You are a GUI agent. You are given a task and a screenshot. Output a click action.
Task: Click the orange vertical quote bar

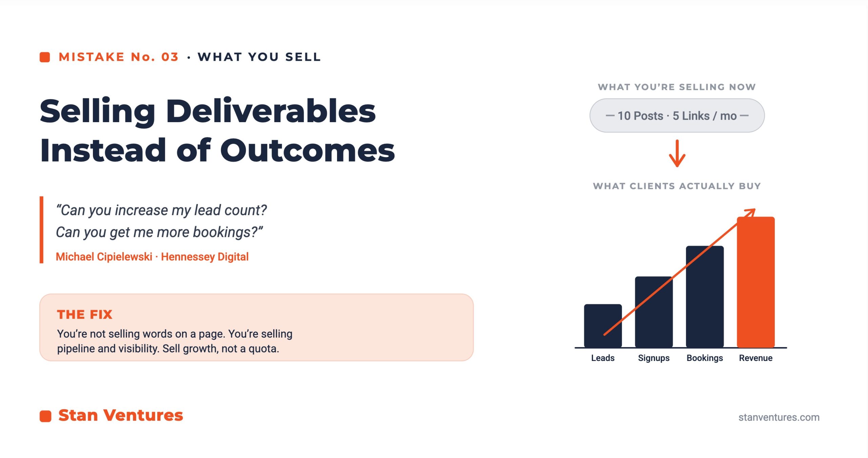point(41,230)
